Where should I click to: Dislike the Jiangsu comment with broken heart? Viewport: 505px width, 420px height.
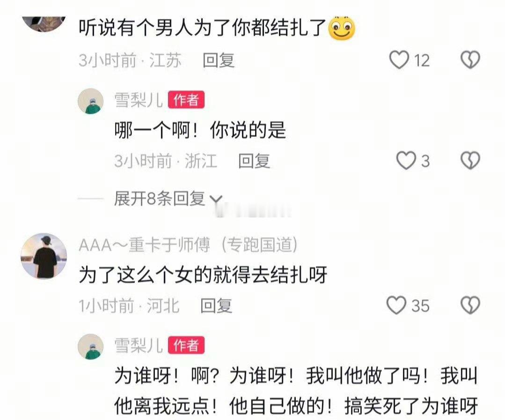tap(470, 60)
